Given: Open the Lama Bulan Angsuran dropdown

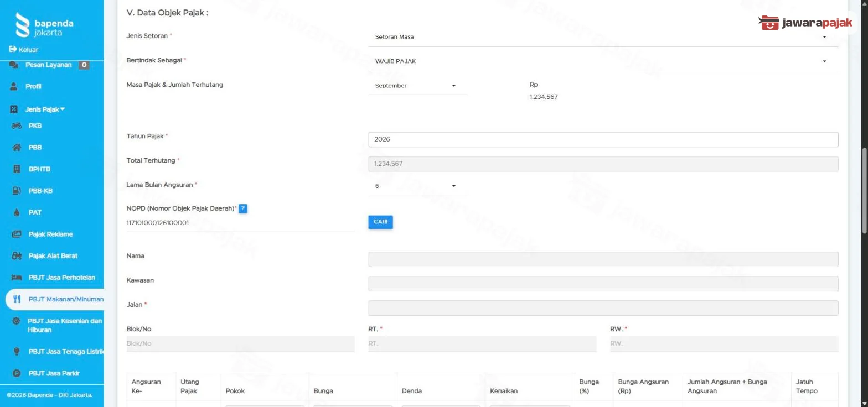Looking at the screenshot, I should pos(417,186).
